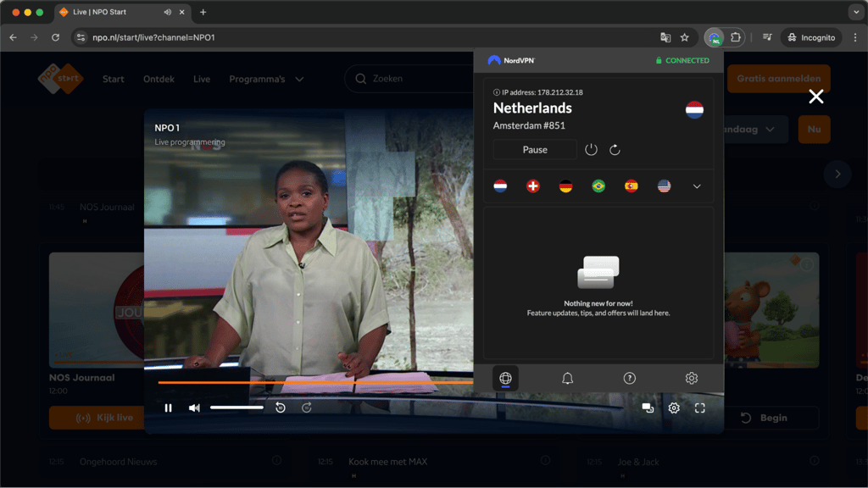Connect to Germany flag server
Image resolution: width=868 pixels, height=488 pixels.
565,186
